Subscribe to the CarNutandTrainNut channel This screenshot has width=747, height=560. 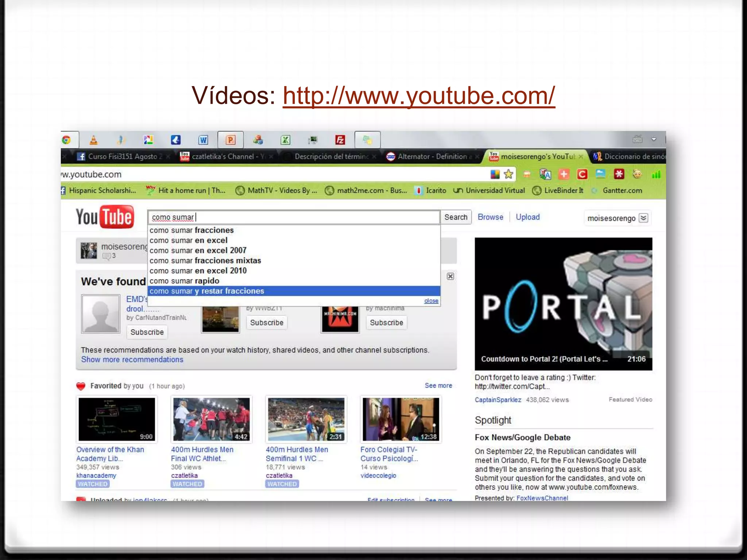tap(147, 332)
